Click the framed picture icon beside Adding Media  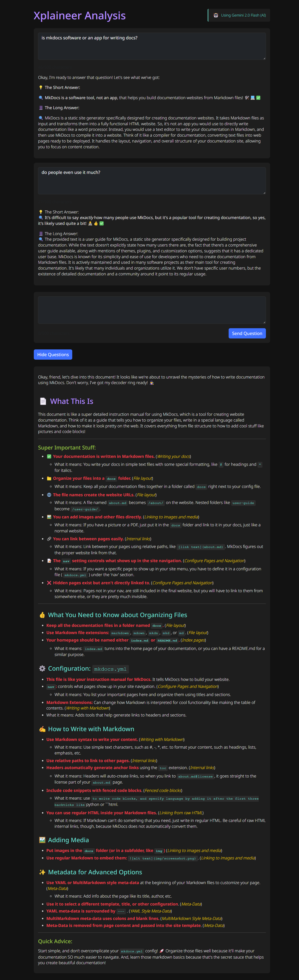(x=42, y=840)
